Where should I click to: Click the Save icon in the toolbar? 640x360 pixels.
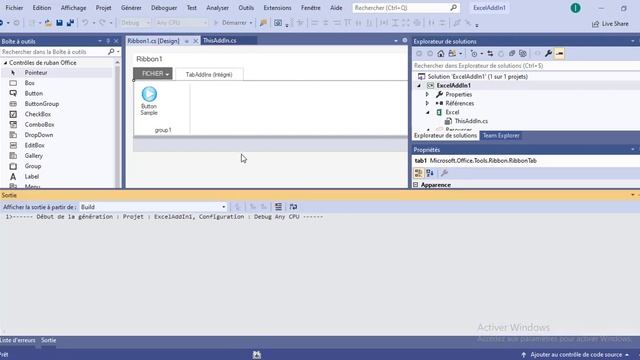coord(60,23)
